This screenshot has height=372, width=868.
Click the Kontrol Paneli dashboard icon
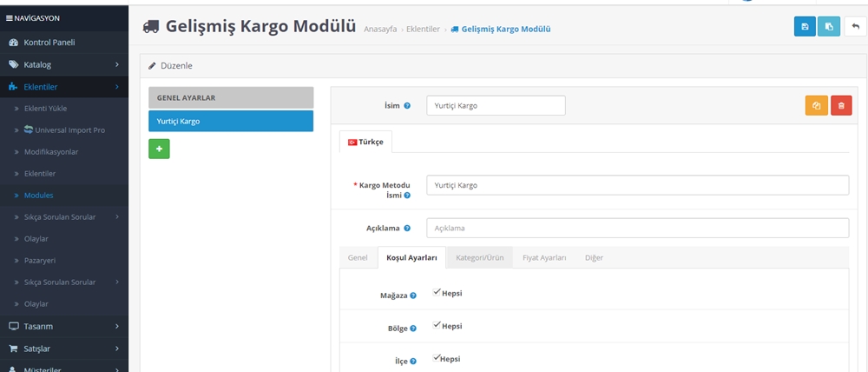[x=14, y=43]
